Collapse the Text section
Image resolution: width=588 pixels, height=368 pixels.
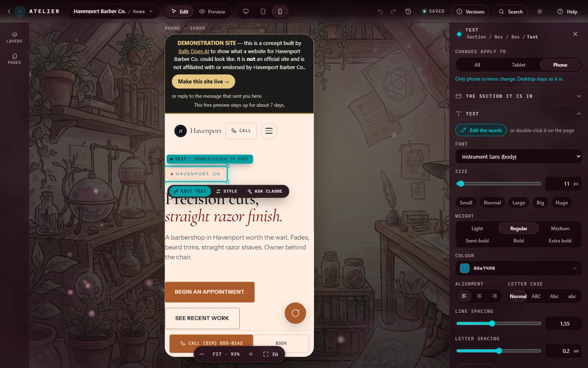pos(519,114)
